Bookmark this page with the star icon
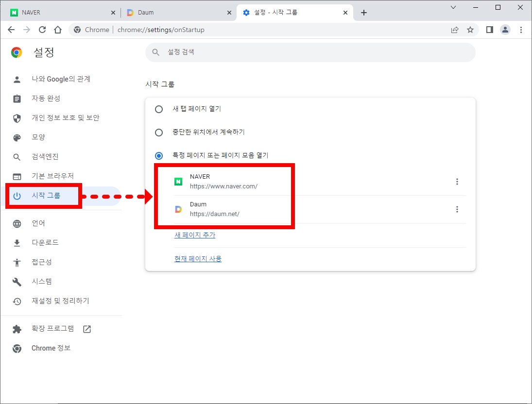Image resolution: width=532 pixels, height=404 pixels. pyautogui.click(x=470, y=30)
